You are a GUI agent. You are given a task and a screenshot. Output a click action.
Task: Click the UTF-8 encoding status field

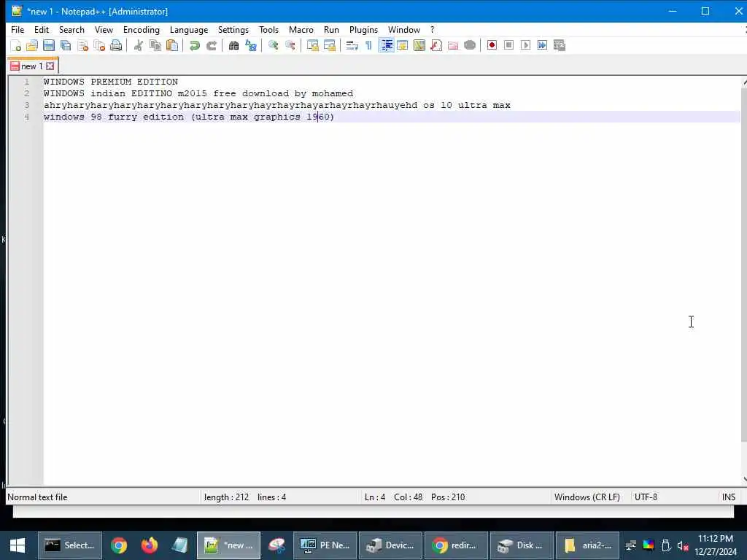coord(646,497)
